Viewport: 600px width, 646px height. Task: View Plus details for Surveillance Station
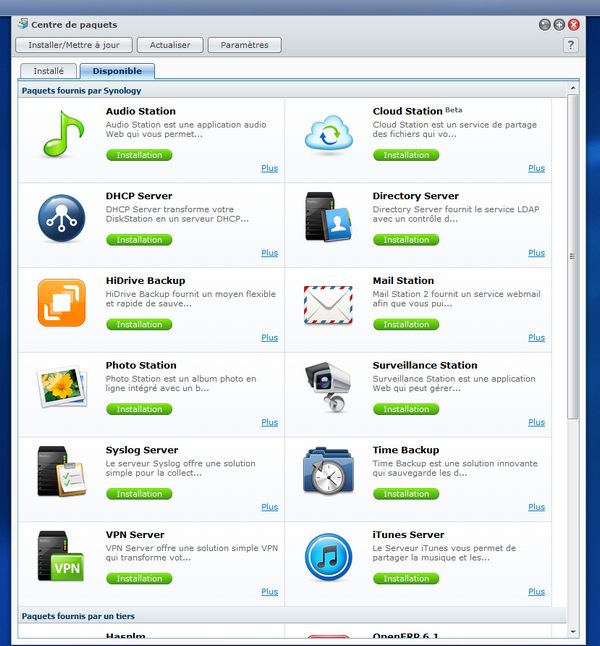click(x=537, y=422)
